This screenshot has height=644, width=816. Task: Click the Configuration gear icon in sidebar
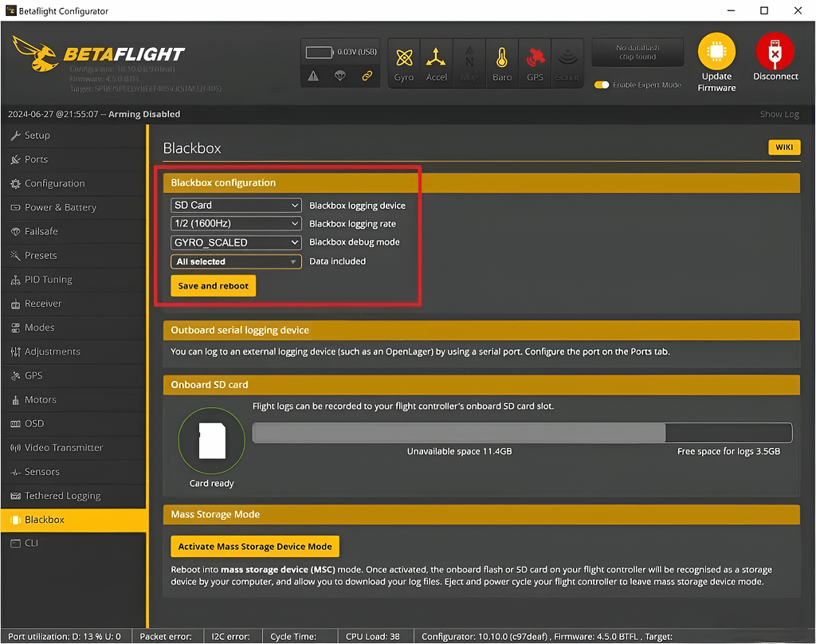(x=16, y=183)
